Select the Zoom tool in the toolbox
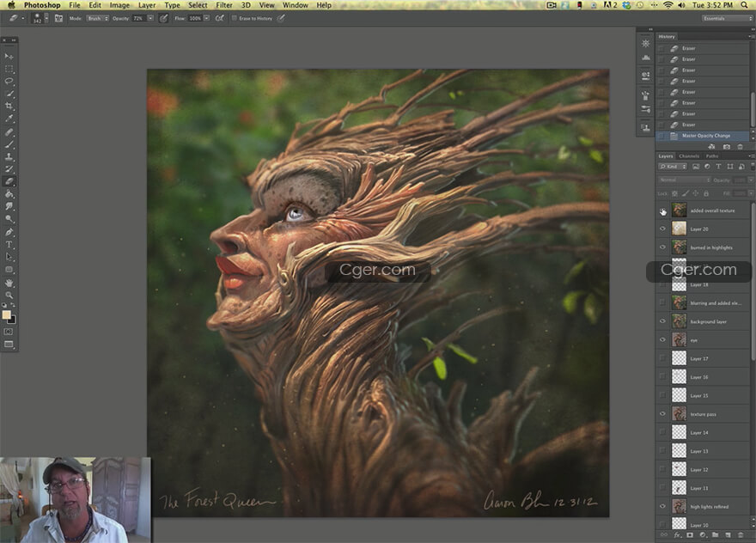 tap(9, 295)
